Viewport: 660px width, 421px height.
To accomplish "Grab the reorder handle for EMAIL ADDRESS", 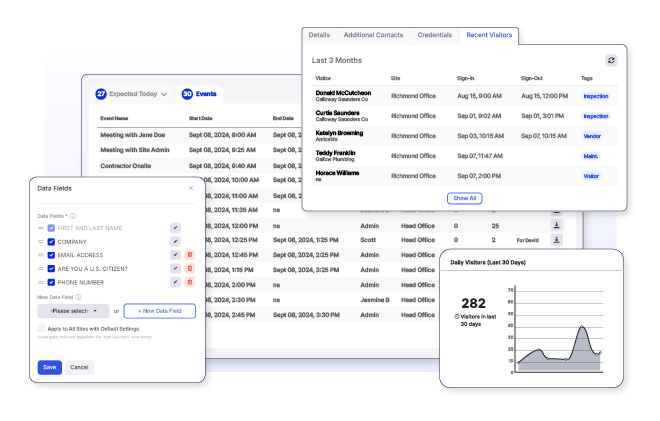I will [41, 255].
